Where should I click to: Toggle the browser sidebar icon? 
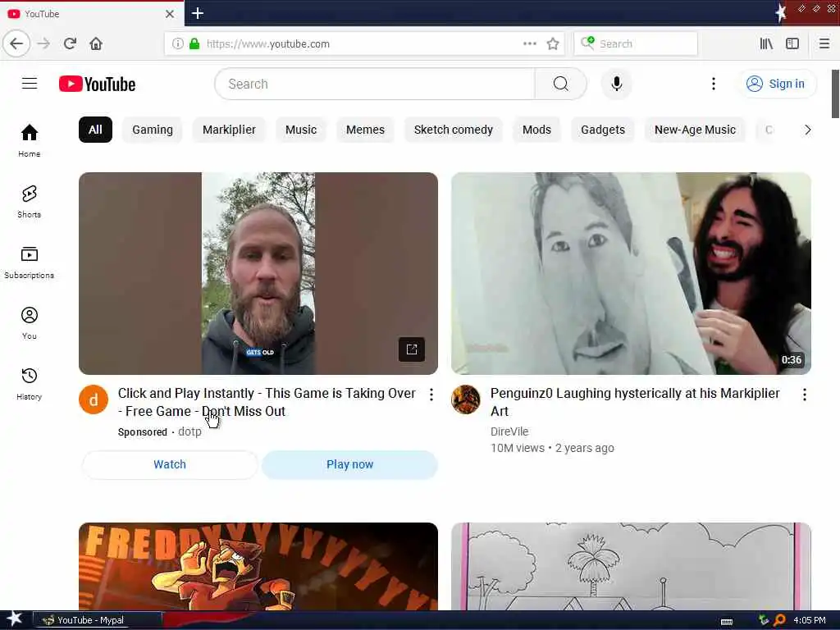792,43
